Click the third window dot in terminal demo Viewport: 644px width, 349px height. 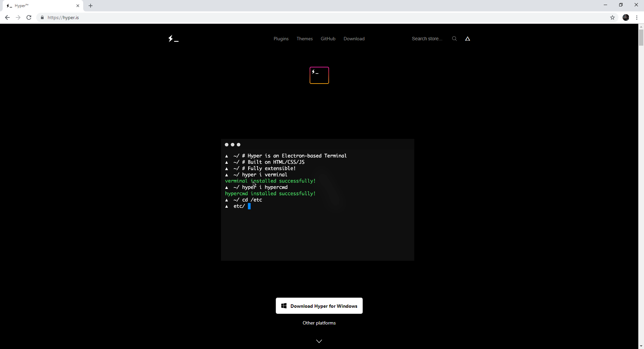pyautogui.click(x=239, y=145)
